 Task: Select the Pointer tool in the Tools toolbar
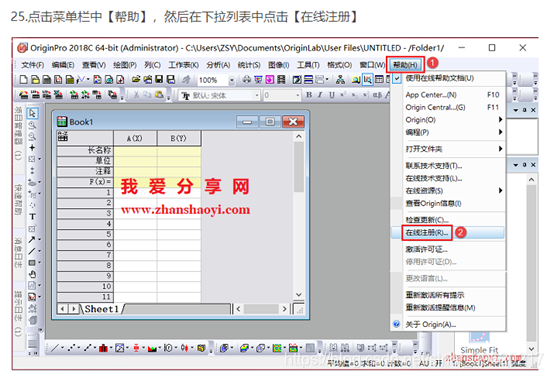[32, 113]
